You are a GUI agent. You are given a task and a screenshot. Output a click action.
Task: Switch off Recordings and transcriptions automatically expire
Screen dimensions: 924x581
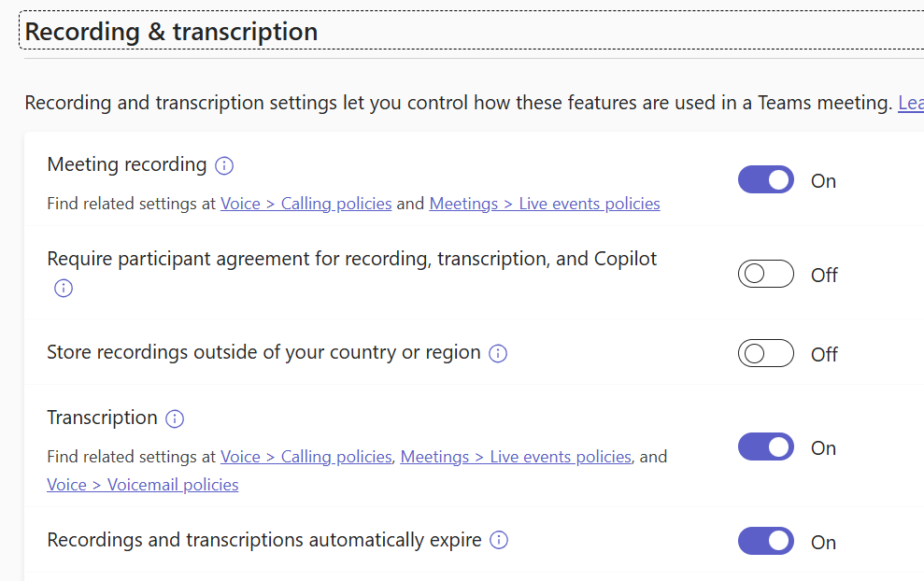(766, 541)
